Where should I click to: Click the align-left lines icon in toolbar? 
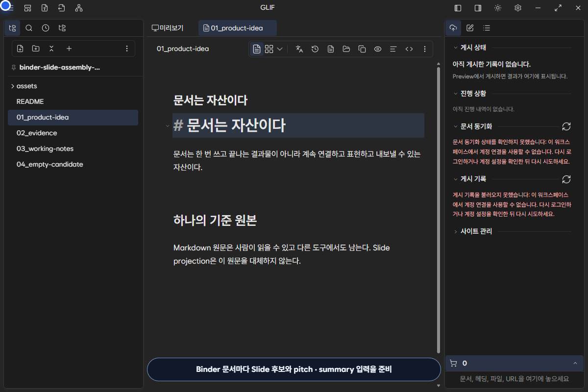pos(393,49)
